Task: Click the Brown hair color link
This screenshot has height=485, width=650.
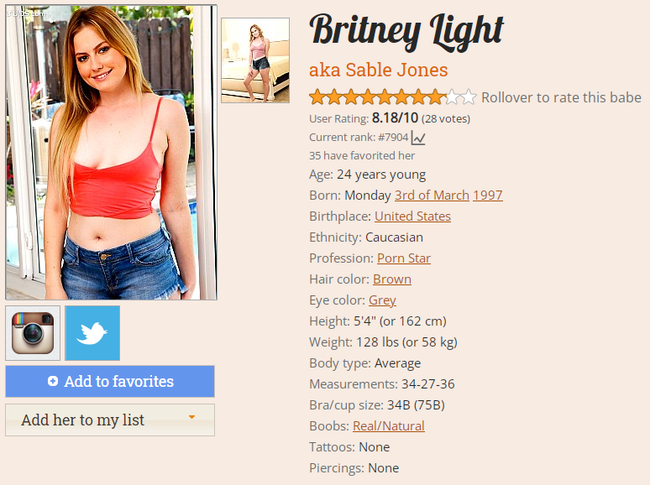Action: coord(392,279)
